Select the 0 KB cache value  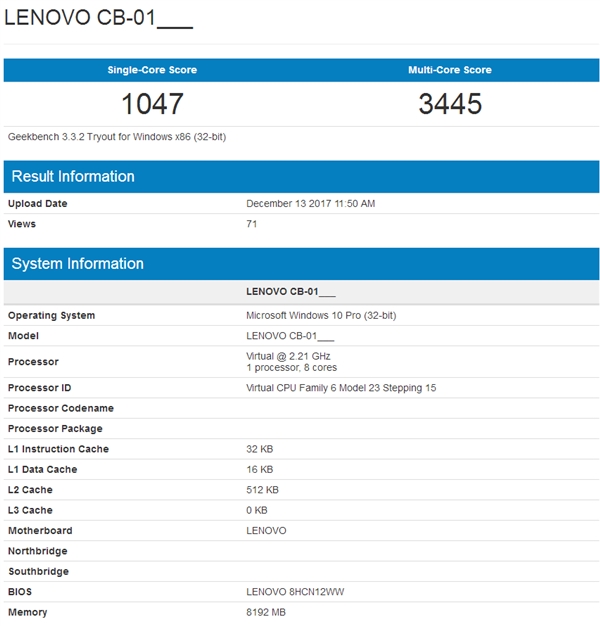[x=257, y=510]
